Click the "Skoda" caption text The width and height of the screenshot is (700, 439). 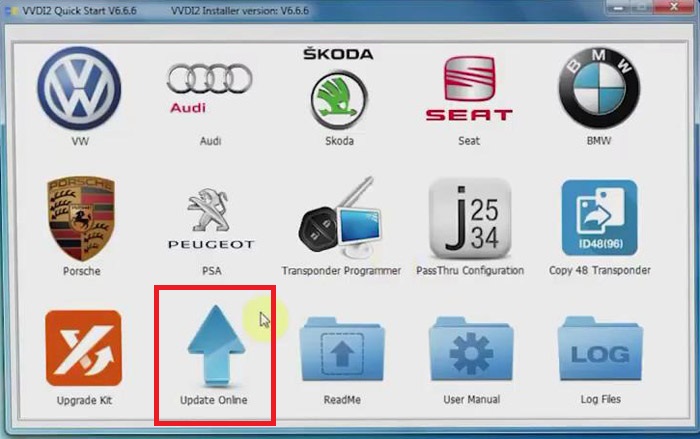(339, 141)
